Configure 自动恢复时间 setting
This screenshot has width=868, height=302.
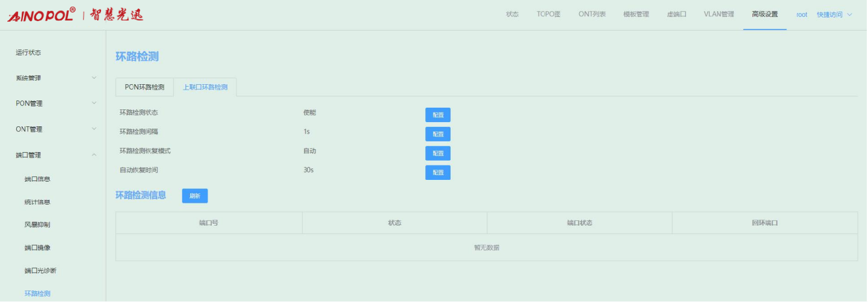tap(437, 173)
